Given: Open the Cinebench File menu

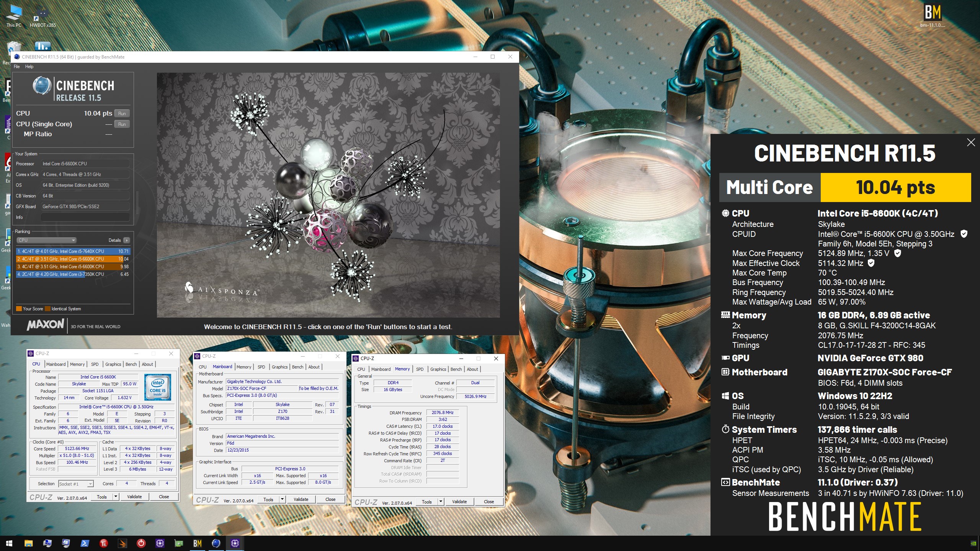Looking at the screenshot, I should tap(17, 67).
